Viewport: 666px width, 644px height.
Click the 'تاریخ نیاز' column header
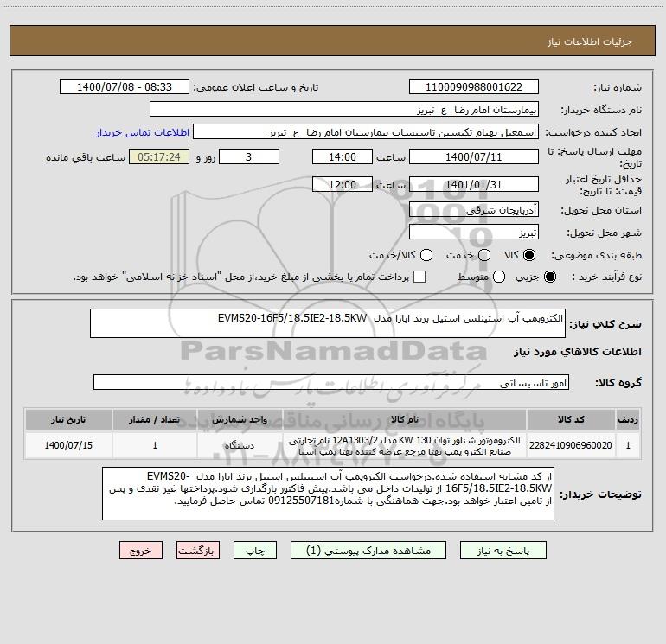tap(68, 419)
